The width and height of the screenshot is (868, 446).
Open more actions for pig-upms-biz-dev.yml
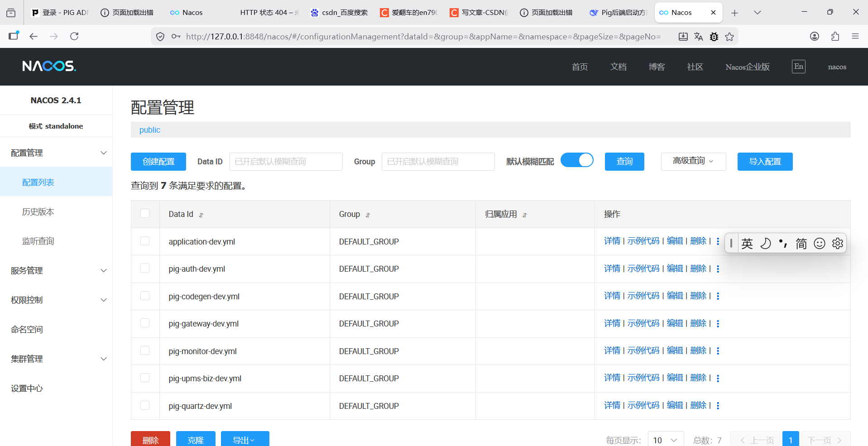(x=718, y=378)
